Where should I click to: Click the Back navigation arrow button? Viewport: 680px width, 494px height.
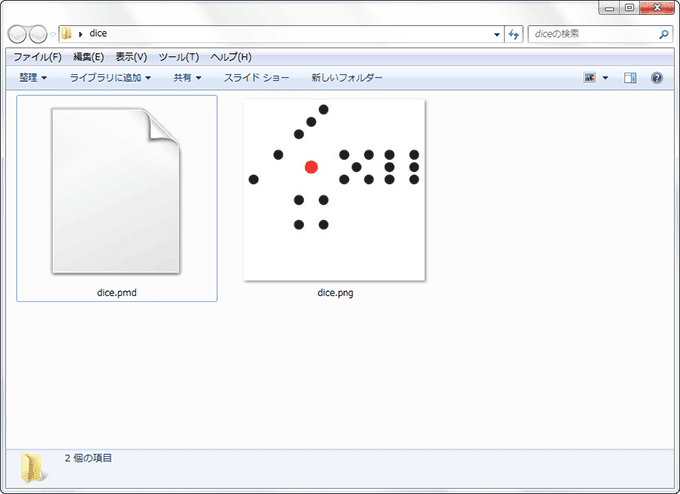(x=17, y=34)
